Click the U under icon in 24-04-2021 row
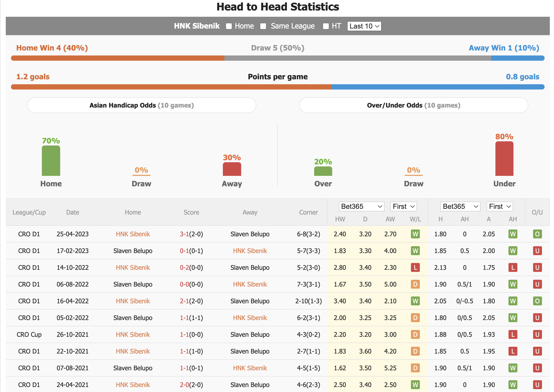 click(537, 385)
